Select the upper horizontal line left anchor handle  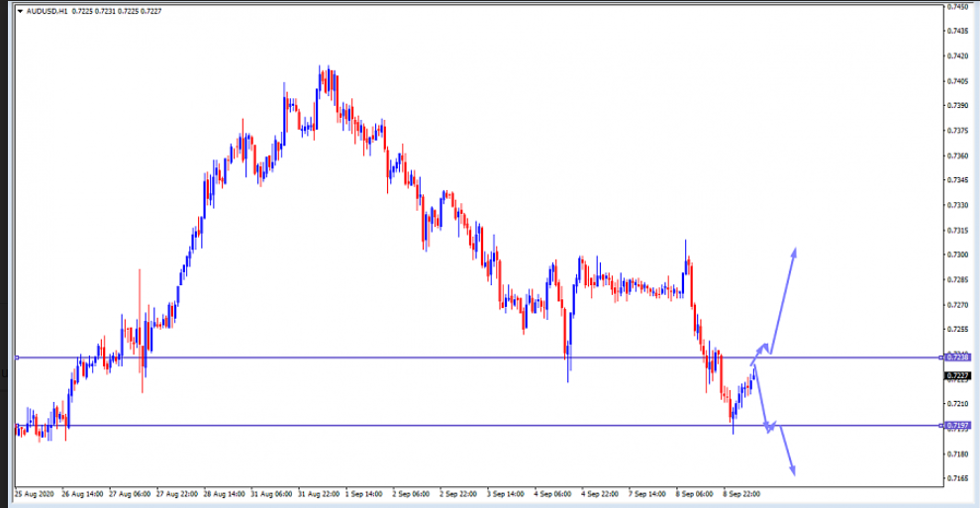pos(17,357)
